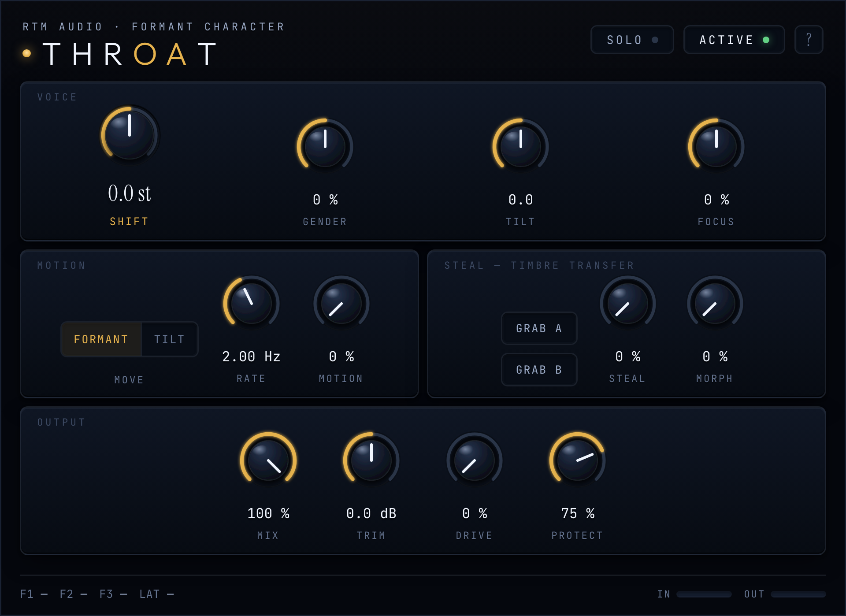The width and height of the screenshot is (846, 616).
Task: Click the MORPH 0 % value
Action: point(715,356)
